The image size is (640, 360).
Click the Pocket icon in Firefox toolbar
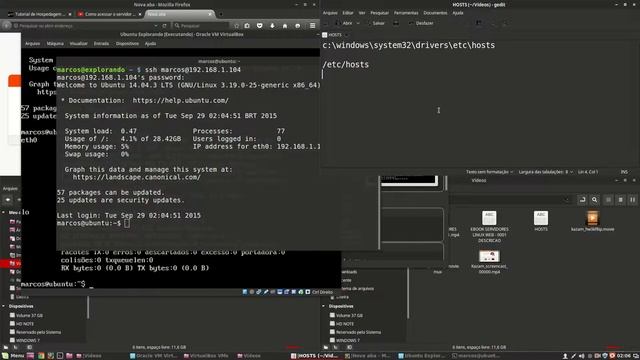click(x=260, y=26)
